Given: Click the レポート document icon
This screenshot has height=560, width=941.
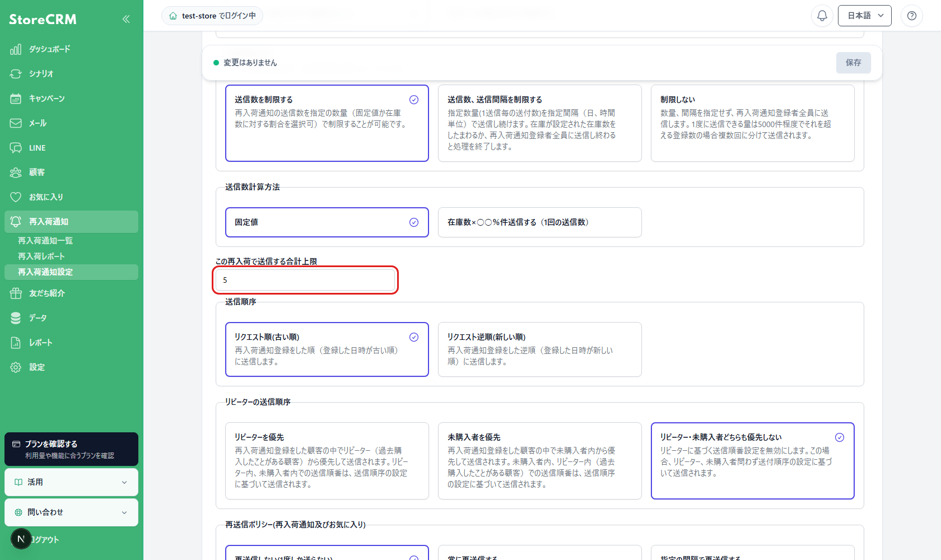Looking at the screenshot, I should [16, 343].
